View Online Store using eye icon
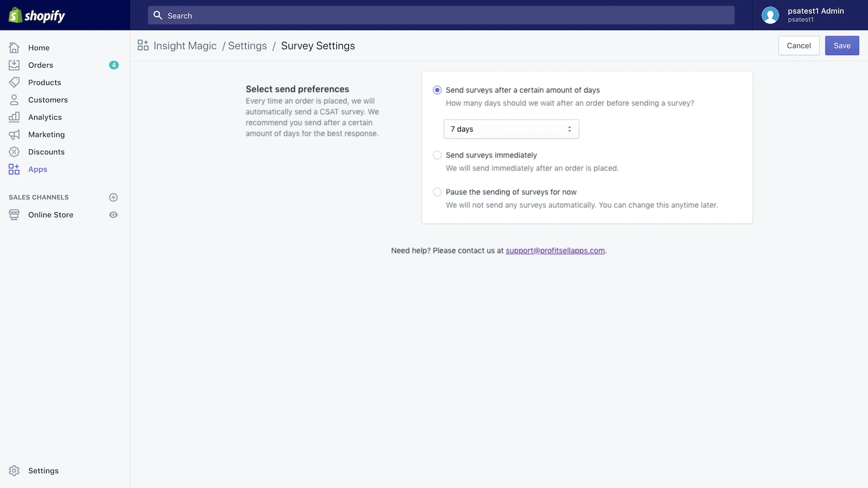 click(x=113, y=215)
